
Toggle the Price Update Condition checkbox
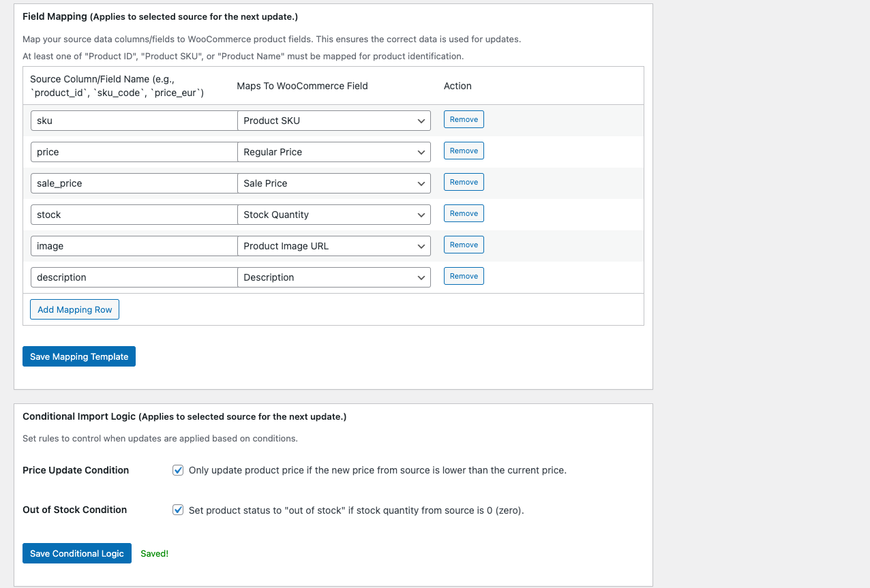click(x=178, y=470)
